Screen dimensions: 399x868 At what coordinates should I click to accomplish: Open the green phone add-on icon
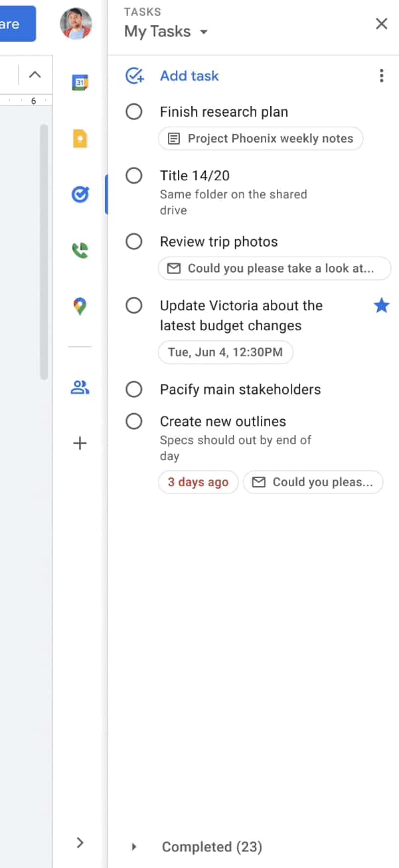click(80, 250)
